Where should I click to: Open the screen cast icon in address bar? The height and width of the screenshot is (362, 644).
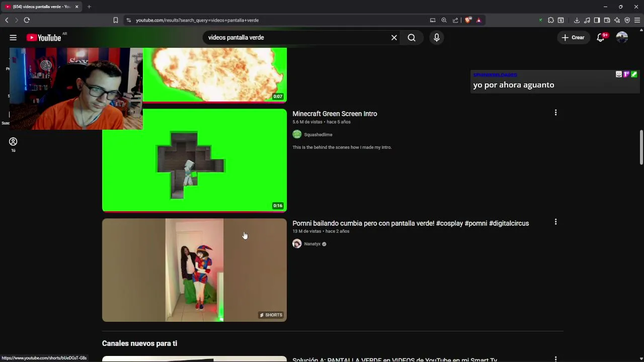click(433, 20)
